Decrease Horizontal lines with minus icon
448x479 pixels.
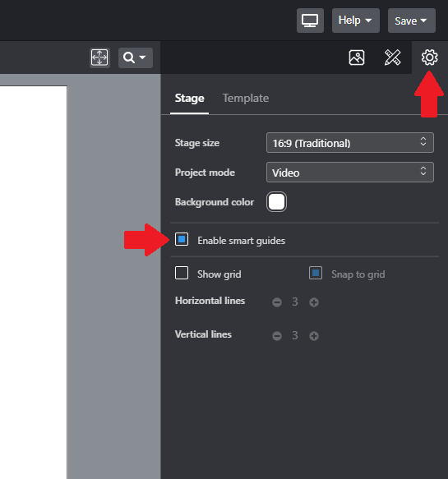277,302
